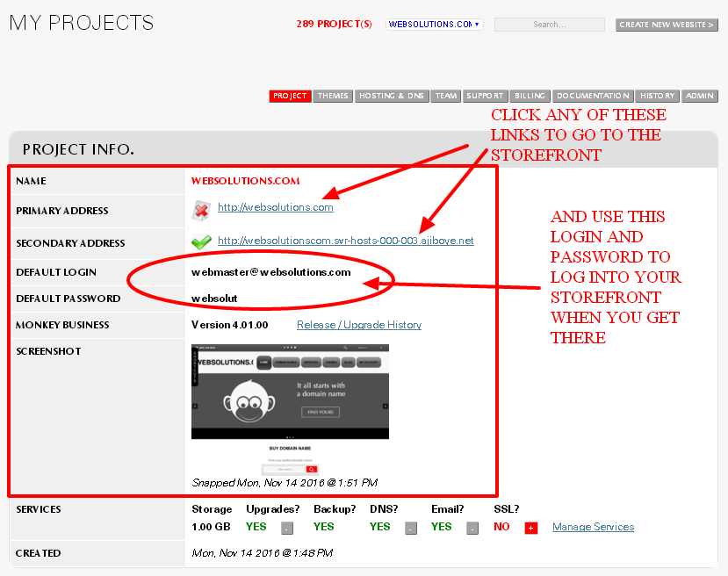Viewport: 728px width, 576px height.
Task: Click the red X icon beside primary address
Action: [201, 210]
